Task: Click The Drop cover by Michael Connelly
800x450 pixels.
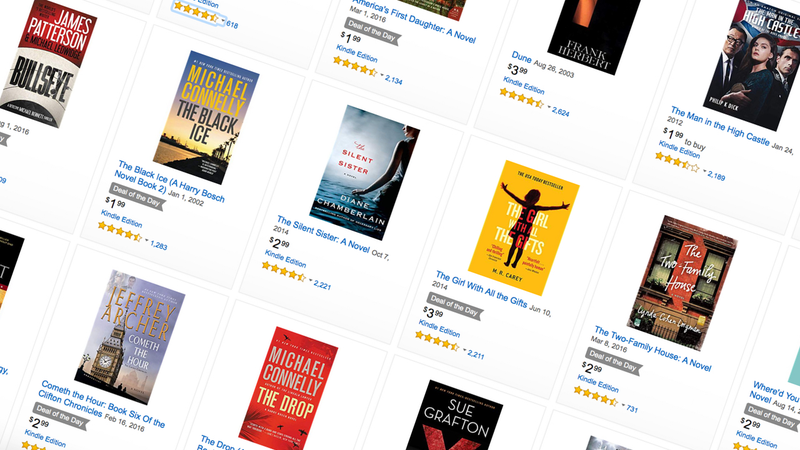Action: [288, 390]
